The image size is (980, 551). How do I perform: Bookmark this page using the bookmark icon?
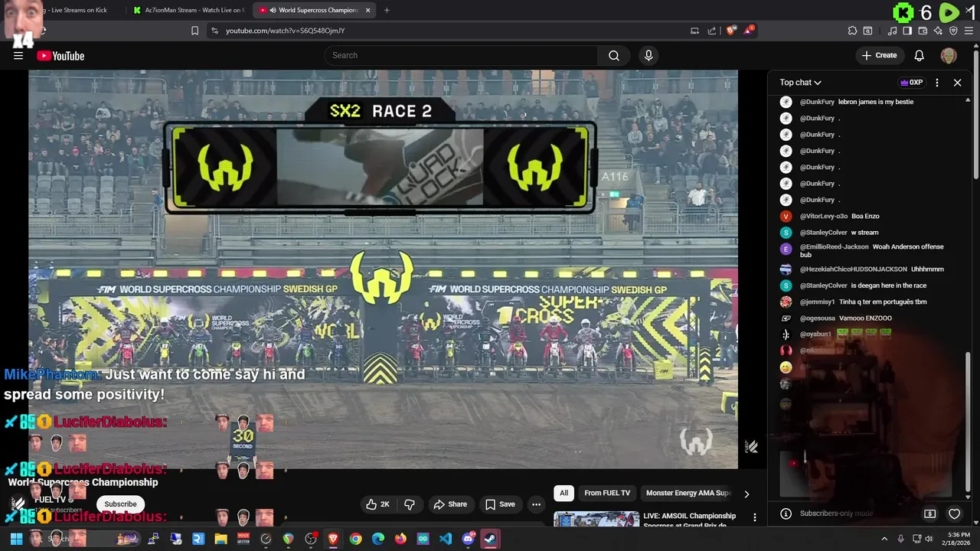[194, 31]
